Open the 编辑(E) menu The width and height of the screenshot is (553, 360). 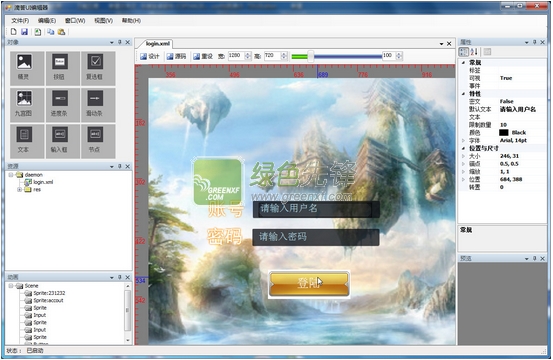[47, 21]
